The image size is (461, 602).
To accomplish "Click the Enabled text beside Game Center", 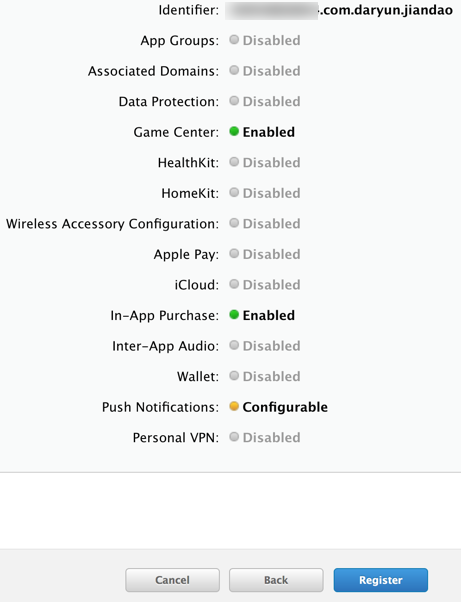I will pyautogui.click(x=269, y=132).
